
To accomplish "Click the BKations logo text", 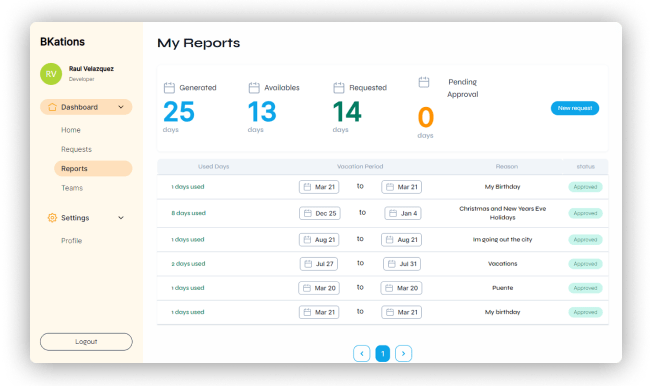I will [62, 42].
